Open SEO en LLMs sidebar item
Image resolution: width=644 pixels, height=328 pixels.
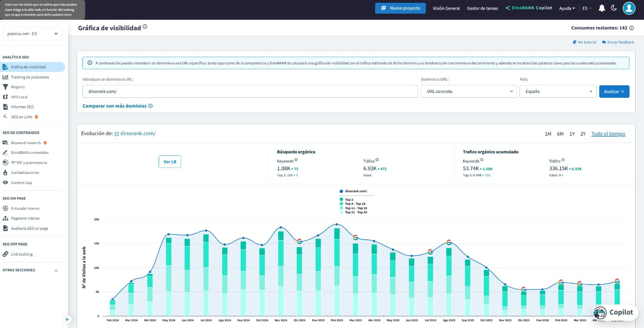(21, 117)
